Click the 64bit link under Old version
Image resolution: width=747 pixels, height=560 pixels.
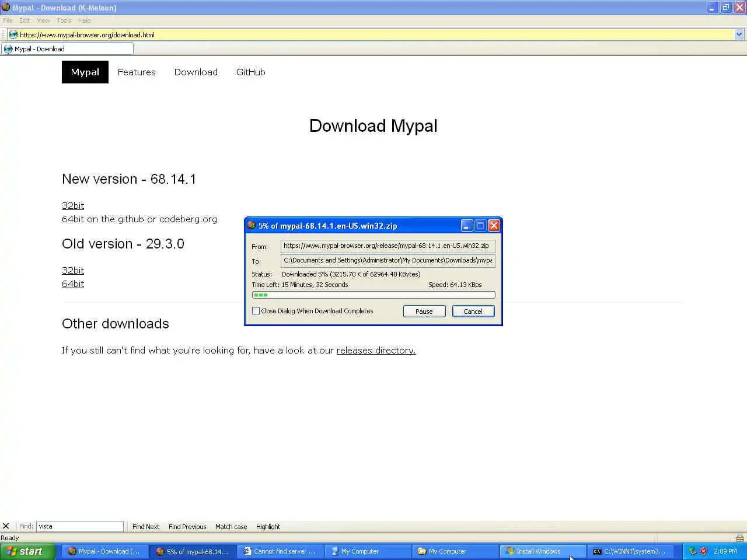click(x=73, y=283)
